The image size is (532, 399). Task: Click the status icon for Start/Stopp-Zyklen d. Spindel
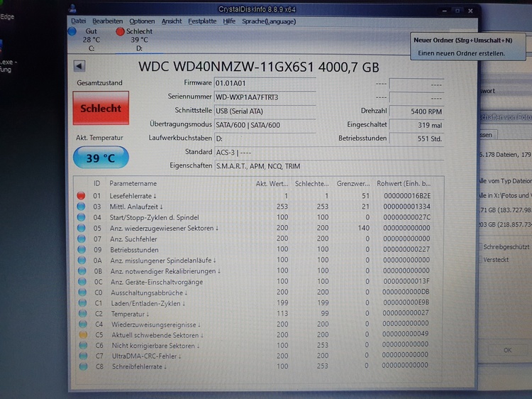(x=81, y=217)
